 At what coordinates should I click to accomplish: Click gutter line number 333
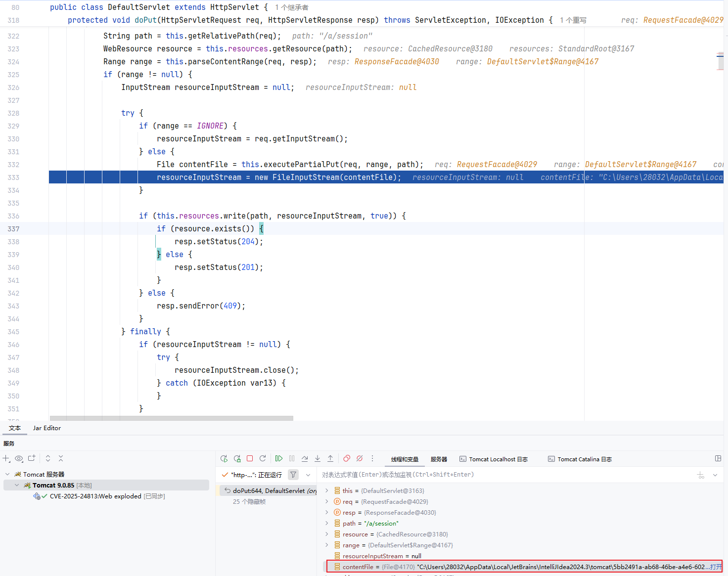13,177
